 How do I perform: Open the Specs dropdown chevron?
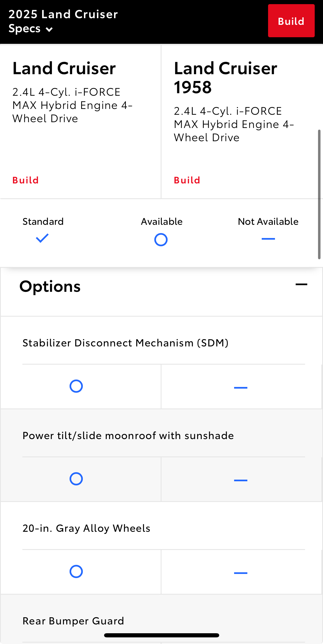49,30
